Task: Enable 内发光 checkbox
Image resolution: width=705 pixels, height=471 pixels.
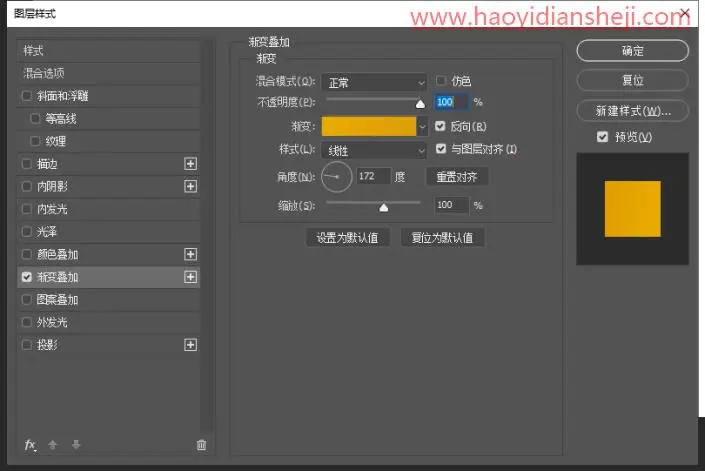Action: (27, 209)
